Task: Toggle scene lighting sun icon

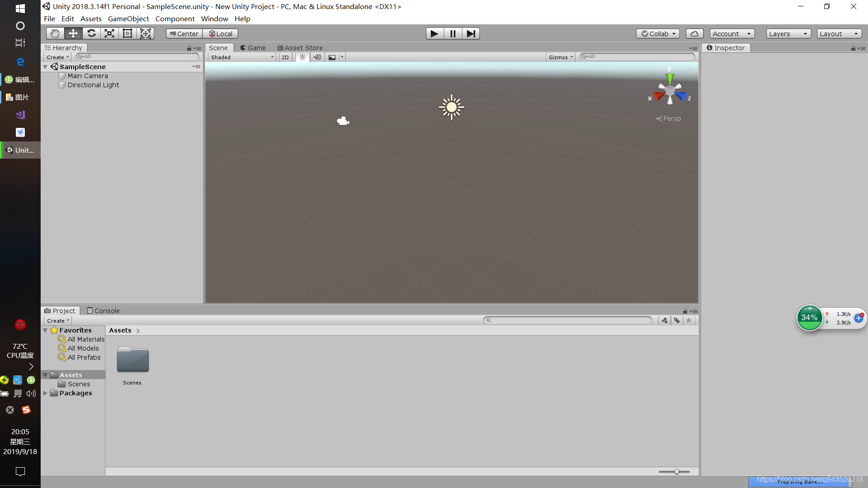Action: coord(302,57)
